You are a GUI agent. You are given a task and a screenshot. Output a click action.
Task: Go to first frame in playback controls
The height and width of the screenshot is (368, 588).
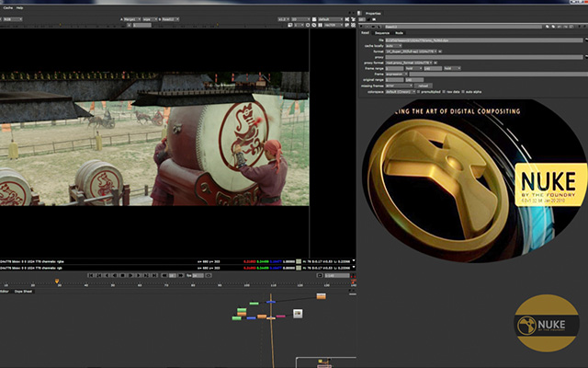coord(91,275)
